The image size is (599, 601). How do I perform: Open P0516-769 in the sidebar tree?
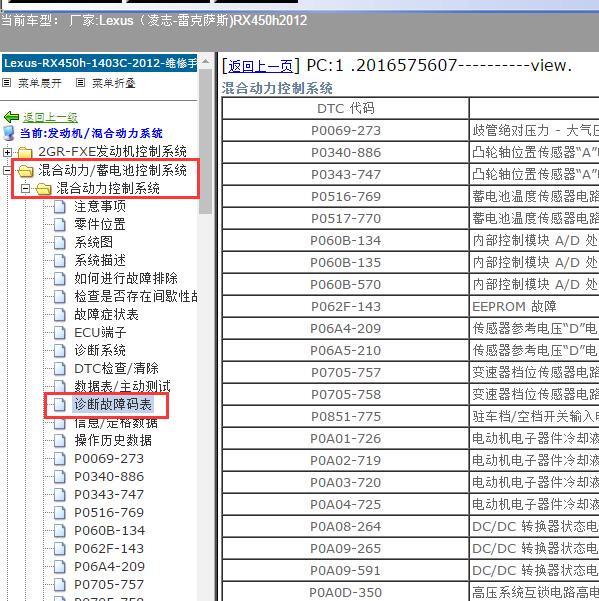(109, 512)
